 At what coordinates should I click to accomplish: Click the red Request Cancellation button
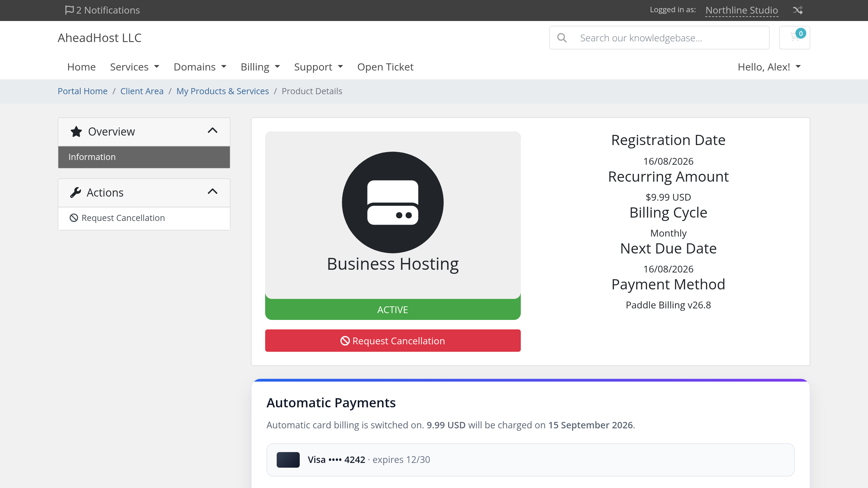point(393,341)
